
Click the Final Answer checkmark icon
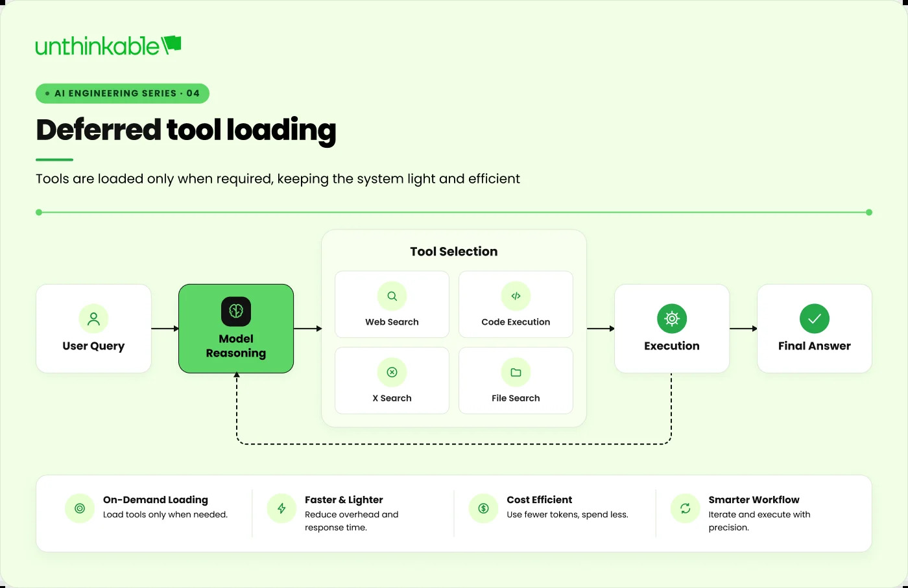[x=815, y=318]
